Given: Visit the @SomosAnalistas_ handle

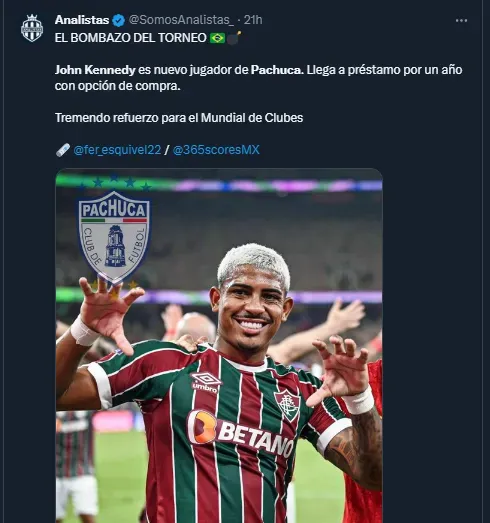Looking at the screenshot, I should tap(181, 20).
